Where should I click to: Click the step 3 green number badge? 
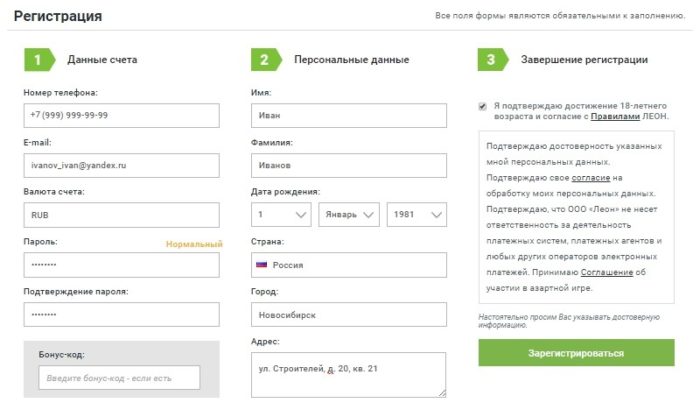490,60
